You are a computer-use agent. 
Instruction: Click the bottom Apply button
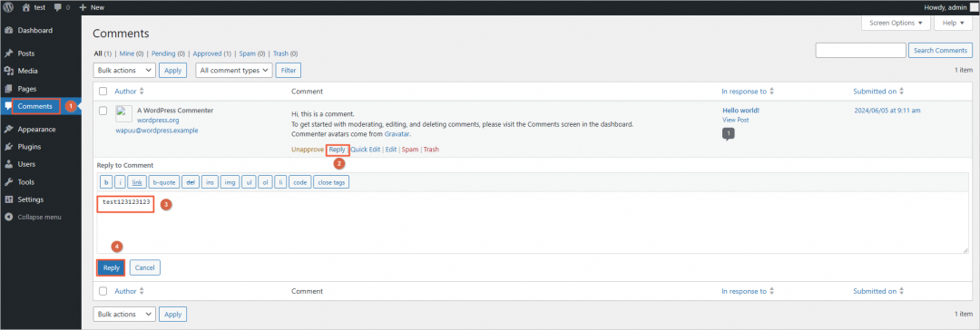(x=172, y=315)
